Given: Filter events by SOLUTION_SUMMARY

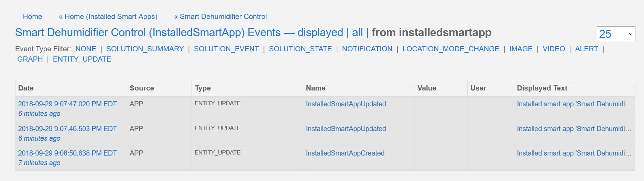Looking at the screenshot, I should tap(145, 49).
